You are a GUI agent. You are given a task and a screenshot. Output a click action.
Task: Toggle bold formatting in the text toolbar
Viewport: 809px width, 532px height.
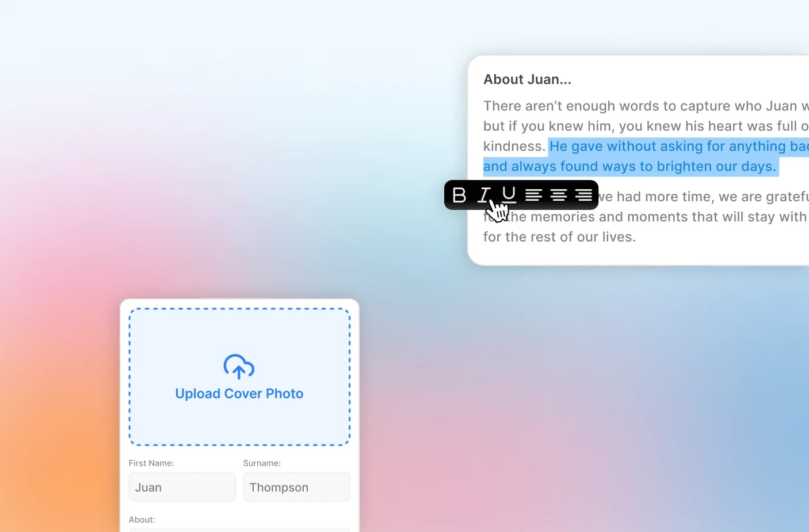459,195
